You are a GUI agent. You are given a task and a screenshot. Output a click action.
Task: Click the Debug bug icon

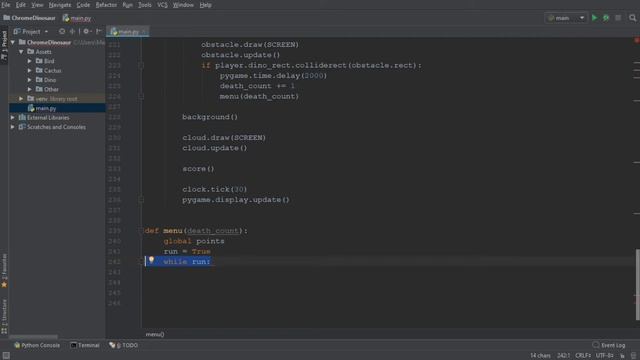(x=606, y=18)
